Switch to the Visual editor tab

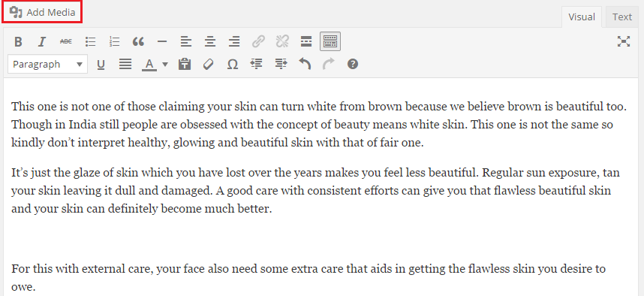pos(582,17)
